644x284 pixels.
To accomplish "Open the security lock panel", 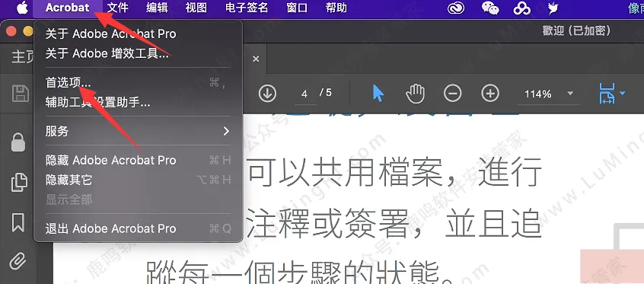I will pyautogui.click(x=18, y=142).
